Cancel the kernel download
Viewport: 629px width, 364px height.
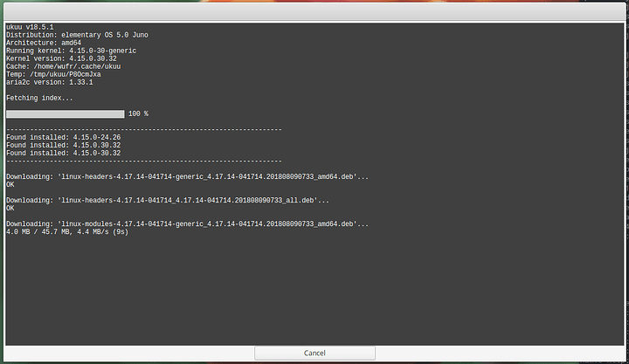coord(314,353)
